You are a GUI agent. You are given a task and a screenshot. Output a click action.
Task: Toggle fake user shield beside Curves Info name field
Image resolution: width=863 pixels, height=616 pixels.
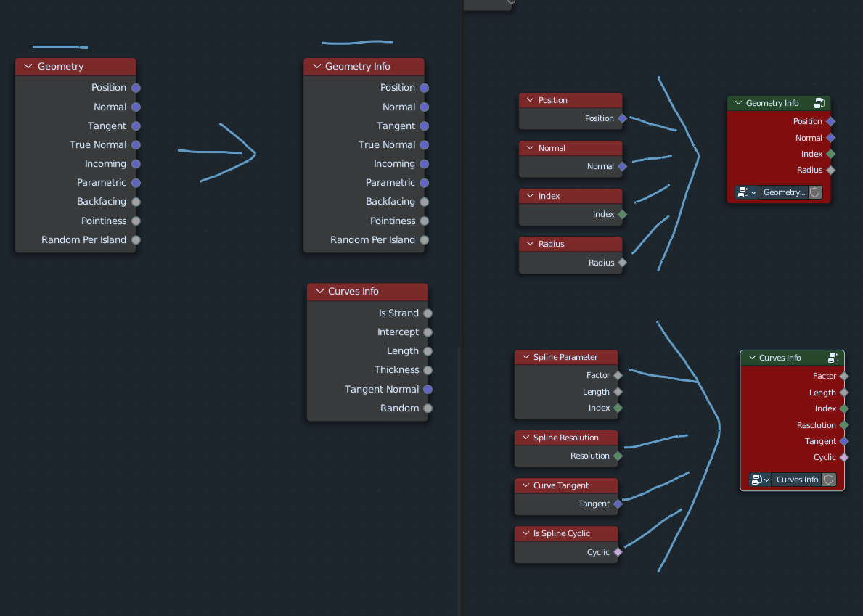pyautogui.click(x=829, y=480)
